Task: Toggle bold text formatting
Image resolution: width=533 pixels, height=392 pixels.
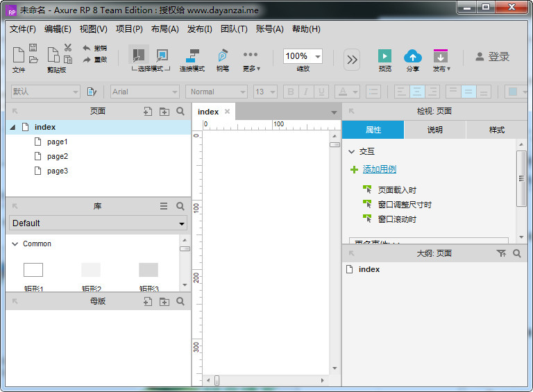Action: coord(291,92)
